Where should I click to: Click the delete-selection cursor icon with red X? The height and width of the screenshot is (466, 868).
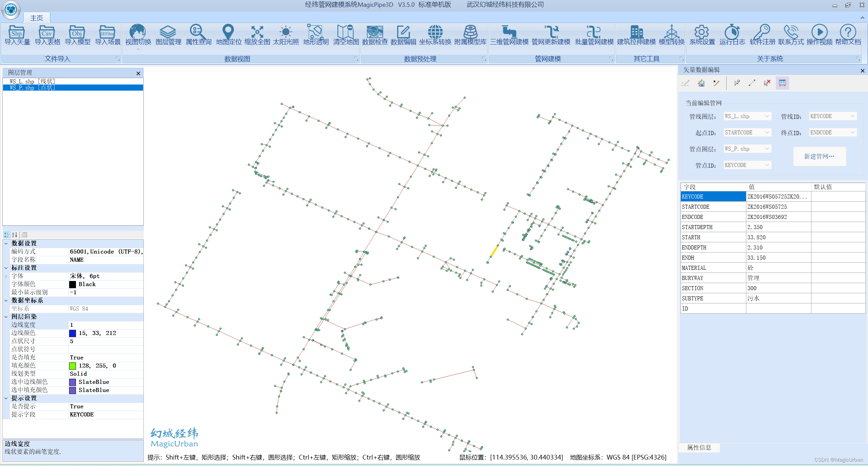767,83
